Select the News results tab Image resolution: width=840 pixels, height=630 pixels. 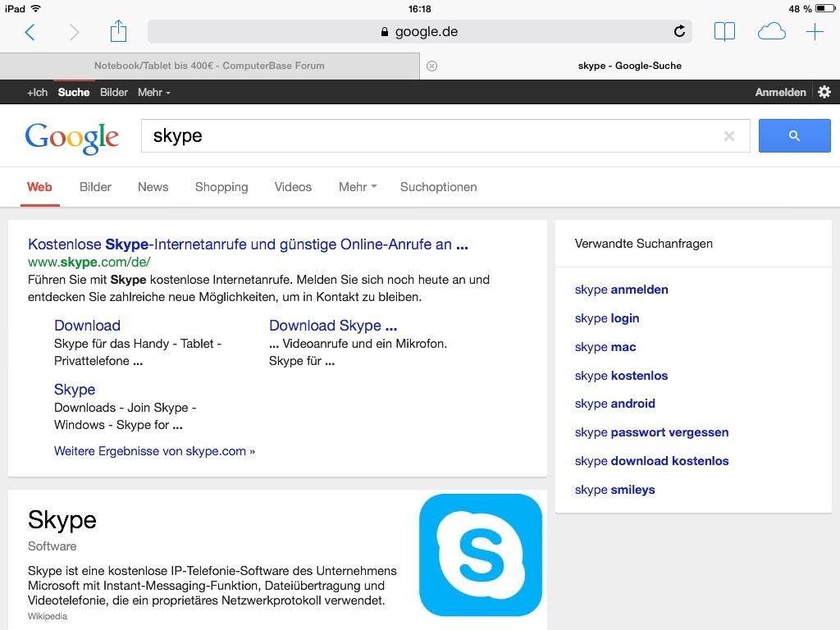153,187
